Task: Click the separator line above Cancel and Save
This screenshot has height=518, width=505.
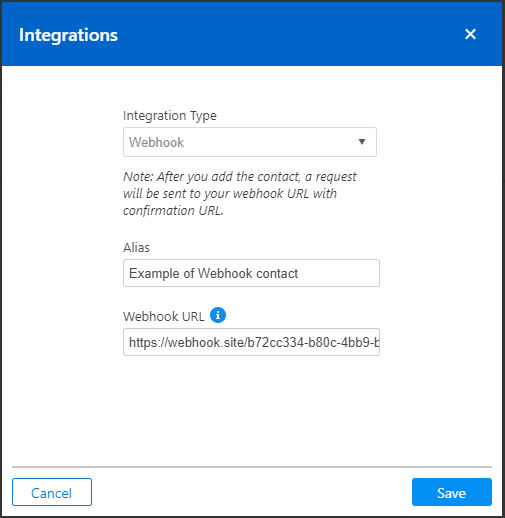Action: point(252,467)
